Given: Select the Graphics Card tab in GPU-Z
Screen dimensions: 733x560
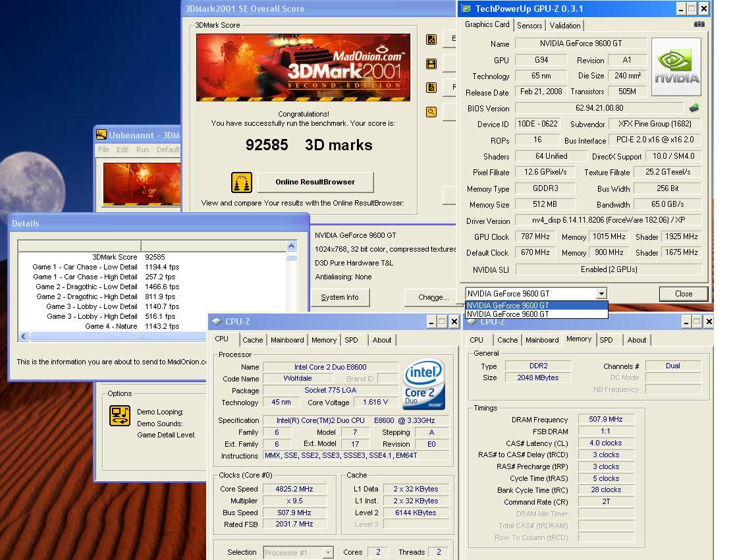Looking at the screenshot, I should click(x=487, y=24).
